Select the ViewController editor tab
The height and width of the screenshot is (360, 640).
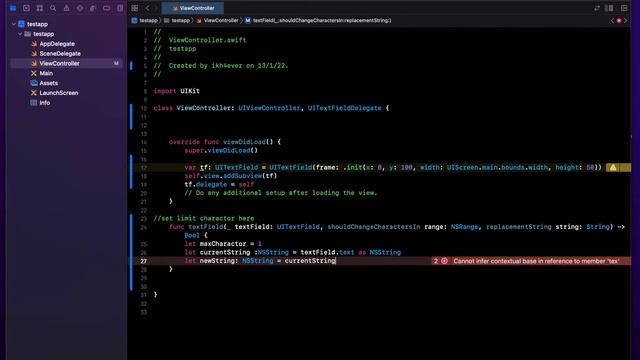(x=193, y=8)
